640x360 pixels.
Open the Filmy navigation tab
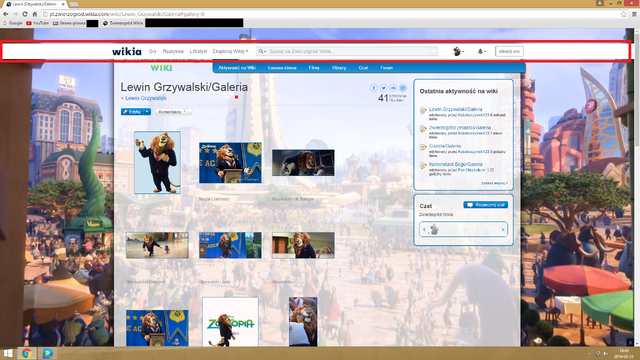coord(314,68)
